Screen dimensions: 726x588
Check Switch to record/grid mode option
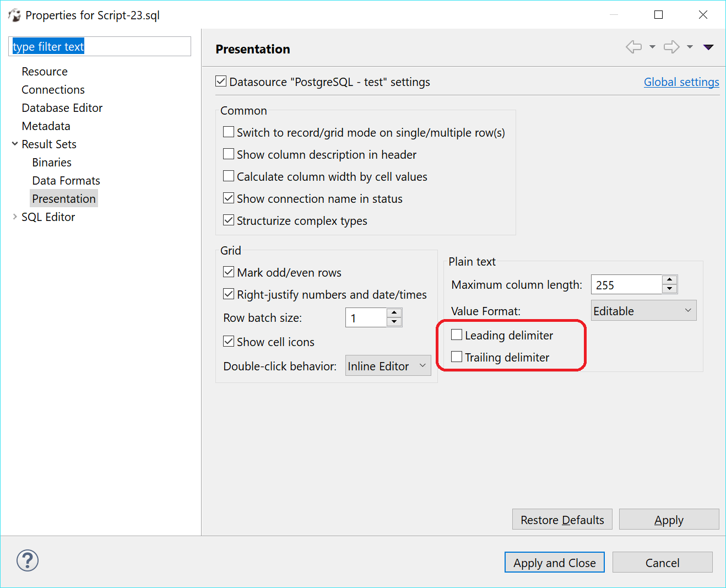[x=229, y=131]
